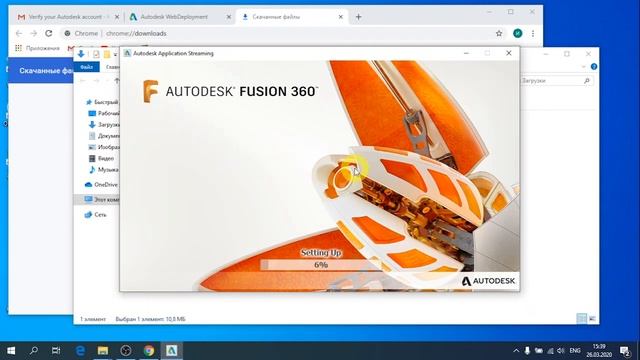Open Chrome from the taskbar
Viewport: 640px width, 360px height.
click(149, 350)
